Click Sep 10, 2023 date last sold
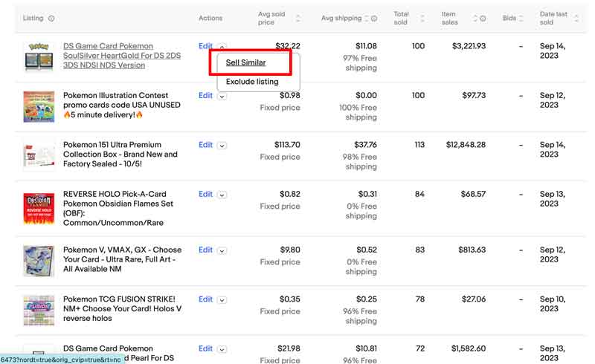This screenshot has width=595, height=364. click(x=553, y=304)
